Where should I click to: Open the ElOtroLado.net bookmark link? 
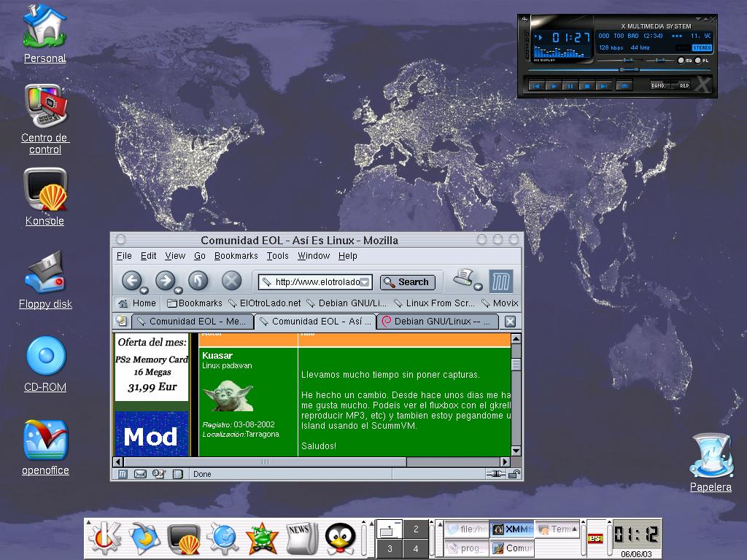[264, 303]
